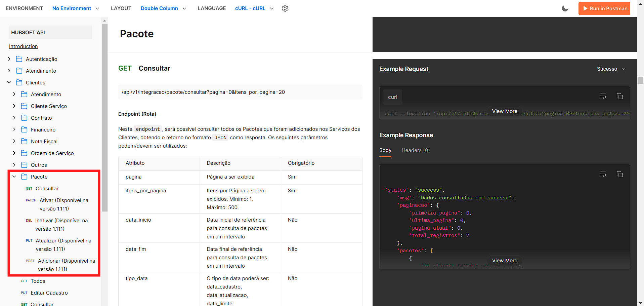
Task: Switch to the Headers (0) tab
Action: point(416,150)
